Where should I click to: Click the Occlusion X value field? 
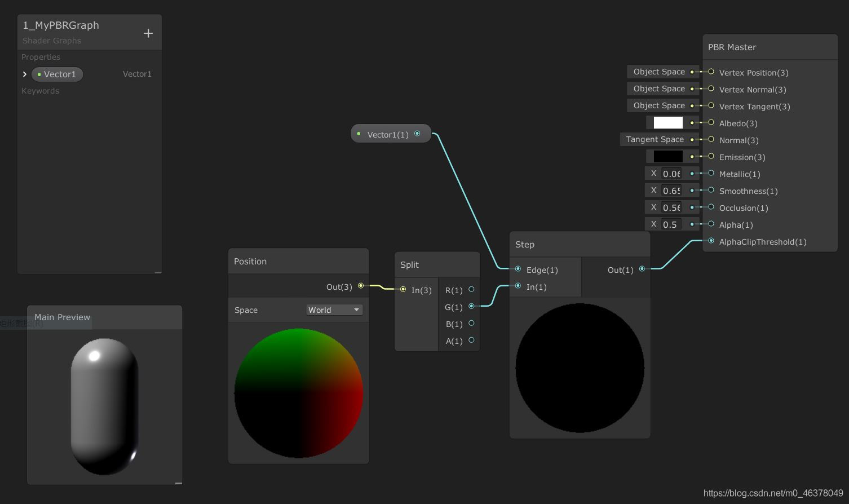click(671, 207)
